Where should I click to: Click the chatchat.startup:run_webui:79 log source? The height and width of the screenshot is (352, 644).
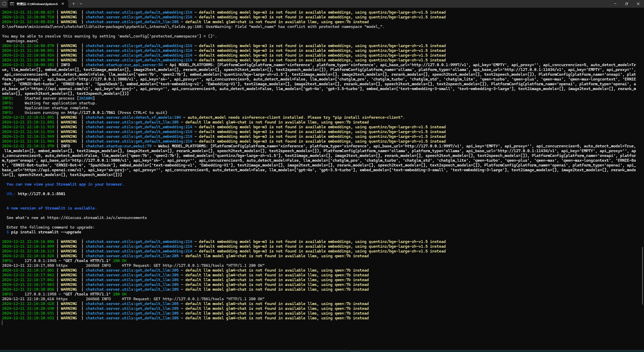tap(118, 146)
